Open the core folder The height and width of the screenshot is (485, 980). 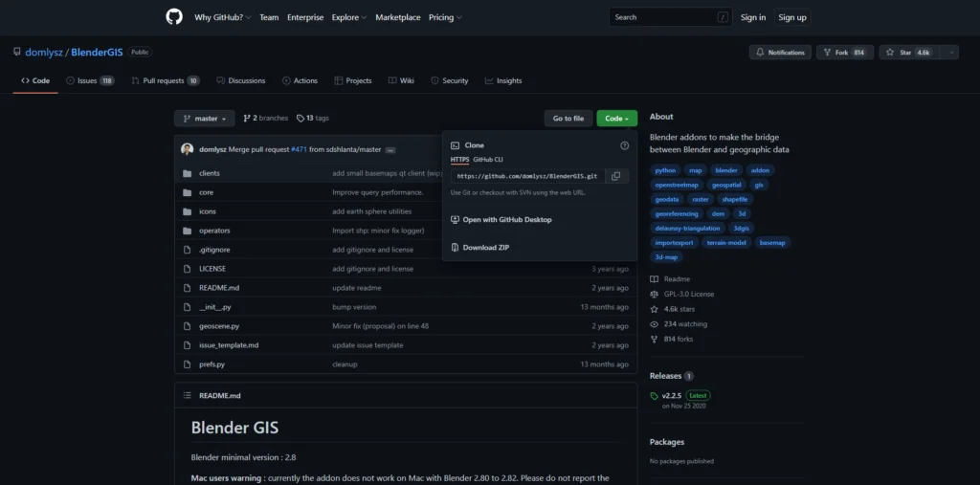[207, 192]
